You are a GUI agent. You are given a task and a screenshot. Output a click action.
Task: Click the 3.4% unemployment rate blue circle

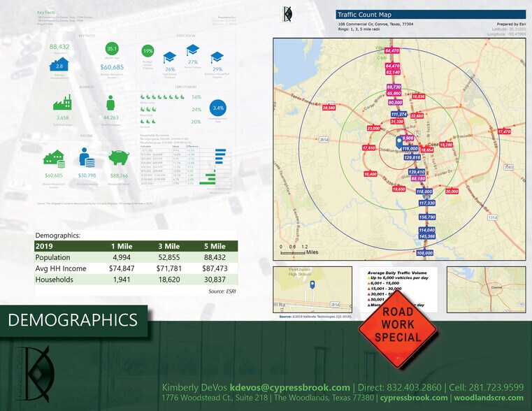[x=218, y=109]
